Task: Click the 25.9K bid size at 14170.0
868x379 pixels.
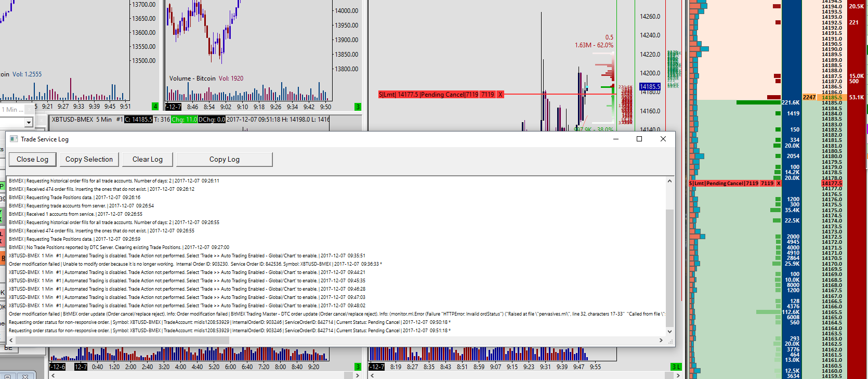Action: (x=792, y=264)
